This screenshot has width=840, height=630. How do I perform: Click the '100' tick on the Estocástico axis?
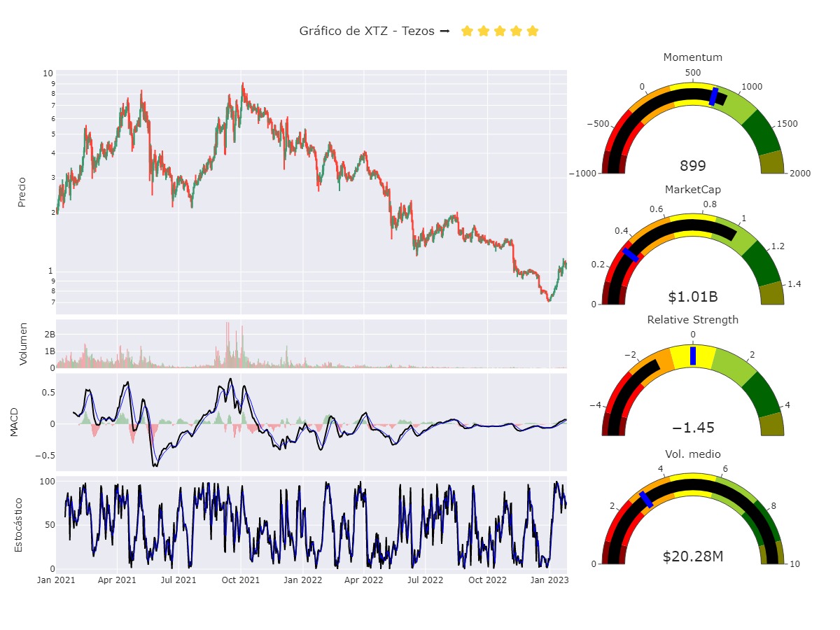tap(47, 482)
